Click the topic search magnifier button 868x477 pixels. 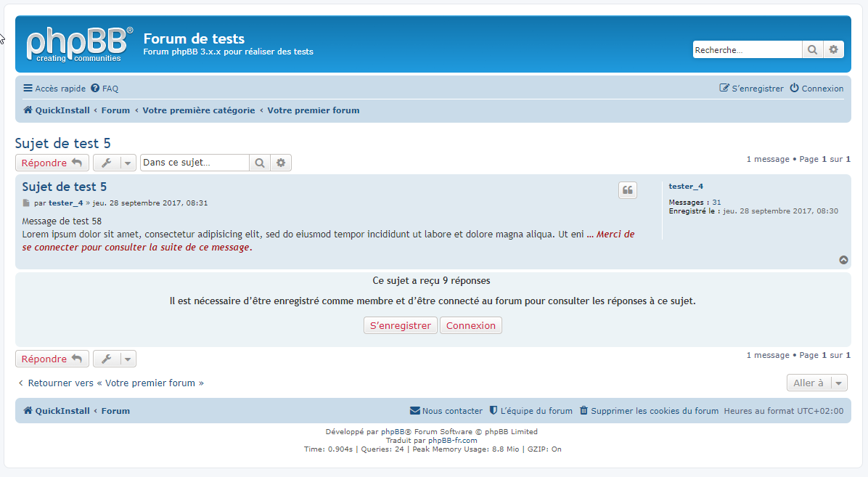point(259,163)
